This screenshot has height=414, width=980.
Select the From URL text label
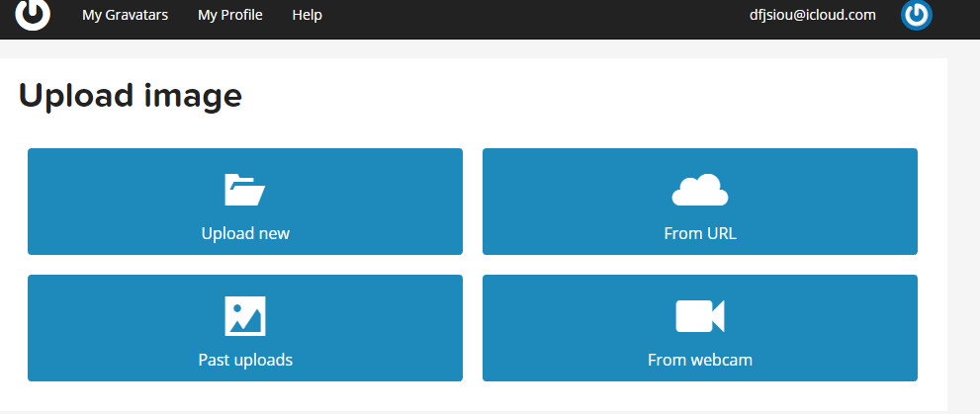click(x=700, y=233)
